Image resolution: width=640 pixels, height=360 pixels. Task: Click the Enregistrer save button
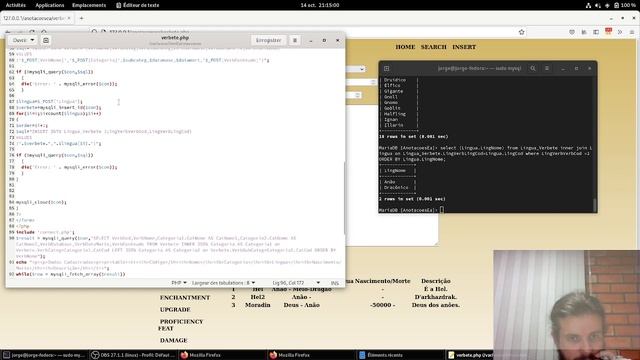268,40
